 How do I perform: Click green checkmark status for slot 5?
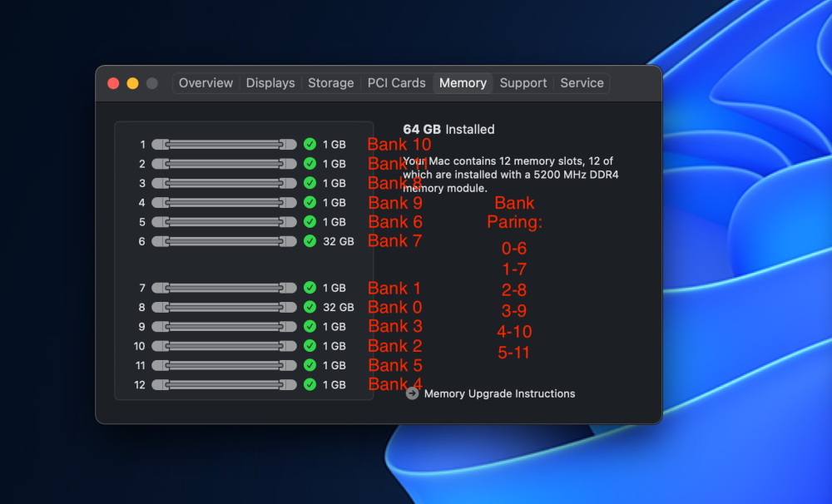(x=310, y=222)
